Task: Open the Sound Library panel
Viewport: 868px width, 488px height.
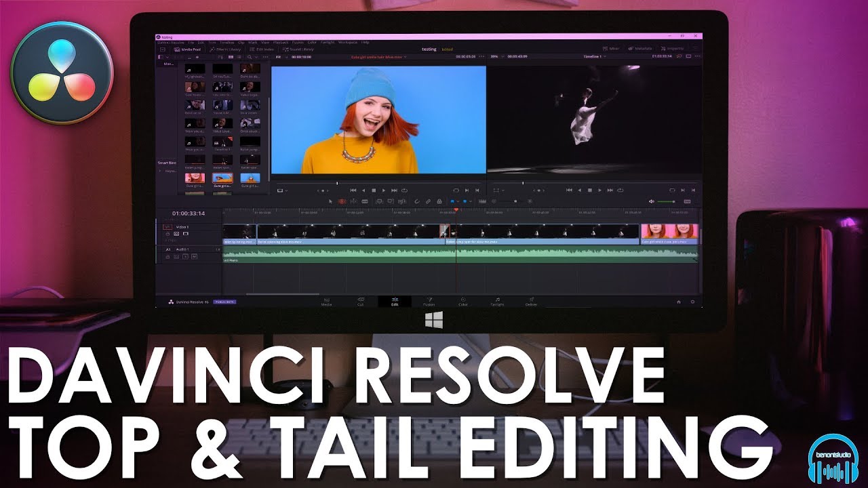Action: (298, 49)
